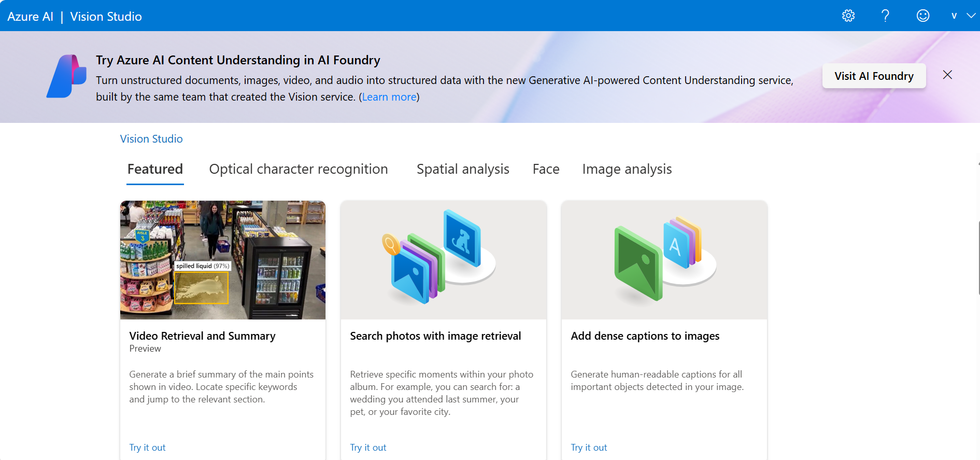Click the dense captions card illustration

click(664, 260)
